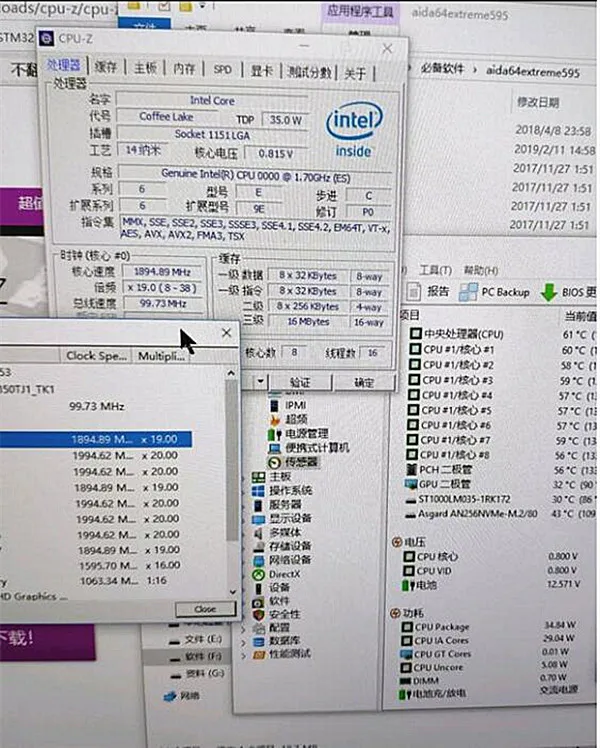This screenshot has width=600, height=748.
Task: Open the IPMI icon in AIDA64 tree
Action: (274, 405)
